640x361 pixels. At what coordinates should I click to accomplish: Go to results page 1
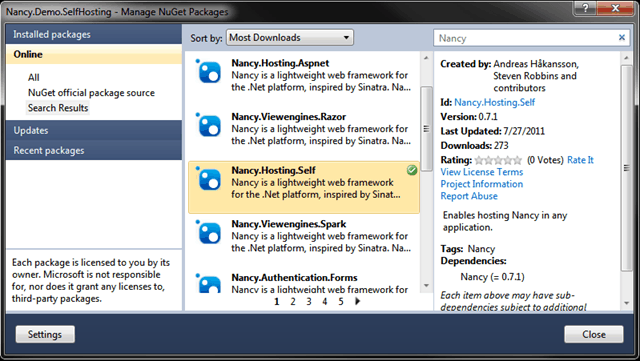tap(277, 301)
